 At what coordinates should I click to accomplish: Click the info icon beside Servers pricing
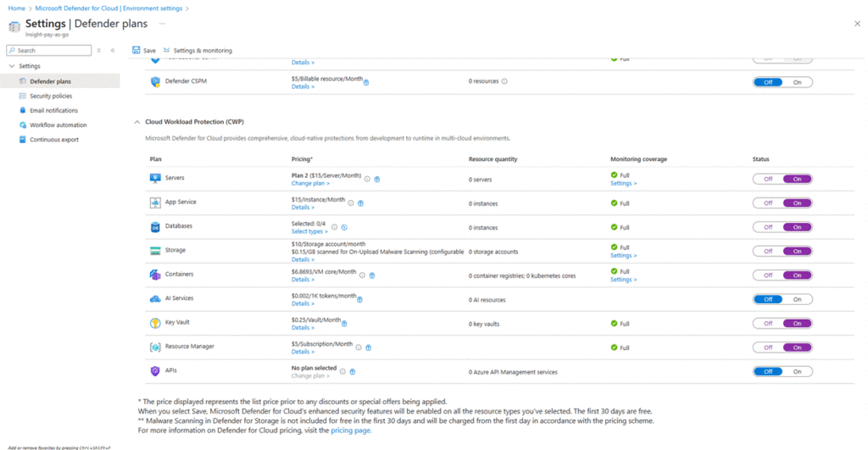(x=367, y=179)
